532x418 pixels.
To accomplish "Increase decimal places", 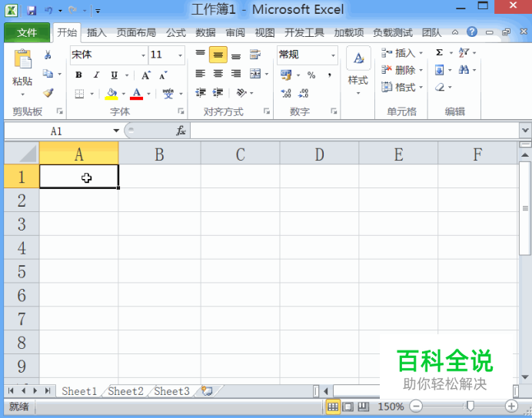I will [286, 93].
